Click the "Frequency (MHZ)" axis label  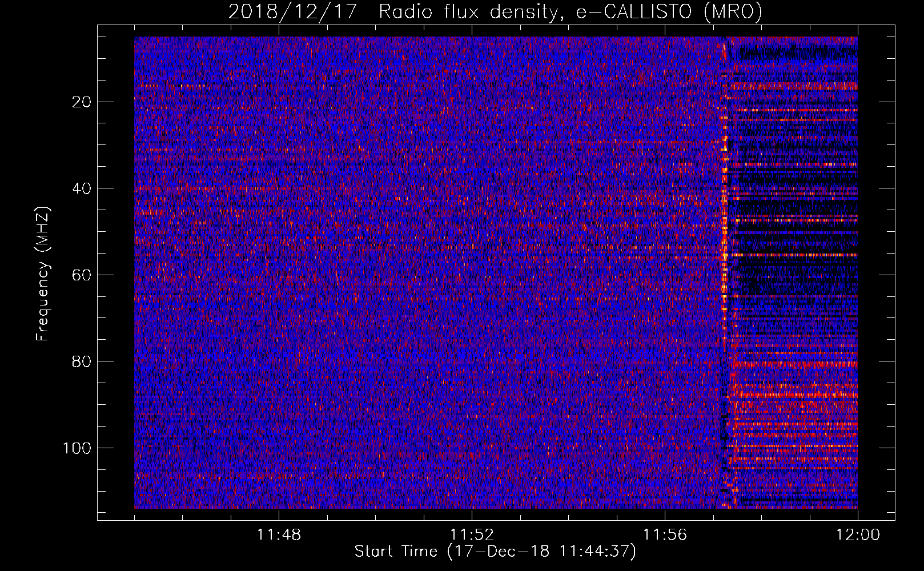pyautogui.click(x=43, y=274)
